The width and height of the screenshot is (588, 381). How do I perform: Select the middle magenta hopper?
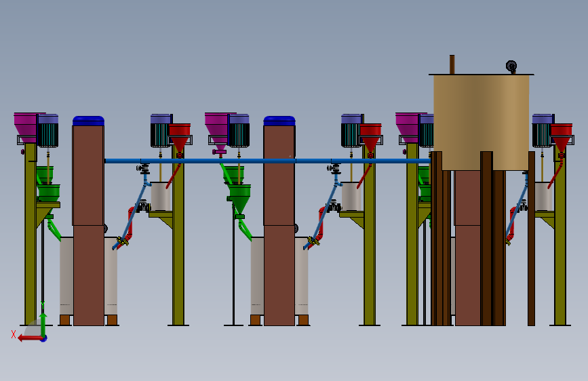(217, 132)
